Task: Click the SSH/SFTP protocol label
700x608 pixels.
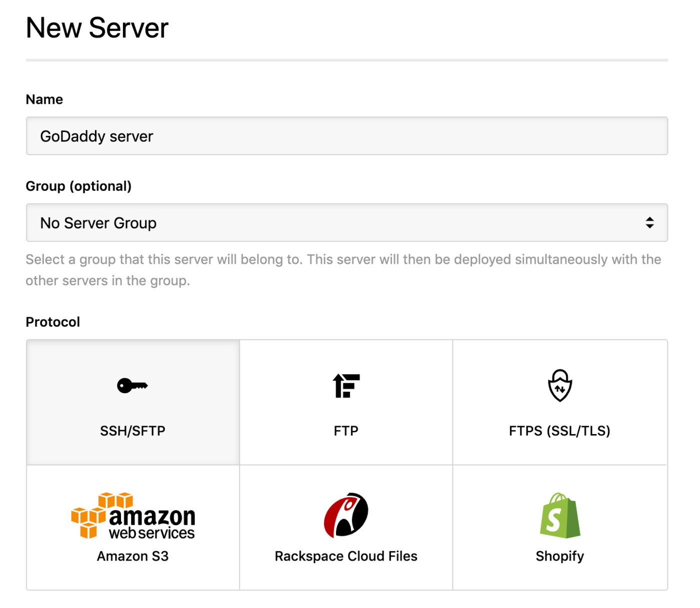Action: [x=132, y=431]
